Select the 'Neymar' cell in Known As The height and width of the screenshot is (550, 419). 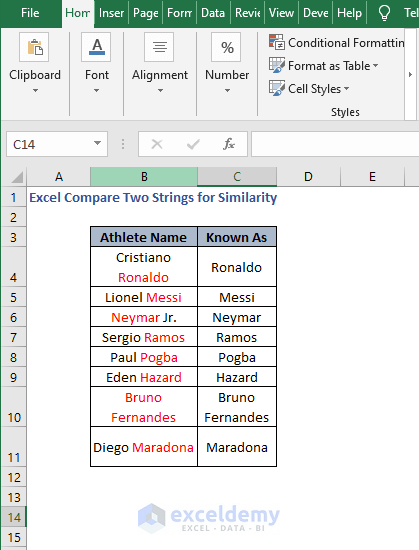(x=237, y=317)
